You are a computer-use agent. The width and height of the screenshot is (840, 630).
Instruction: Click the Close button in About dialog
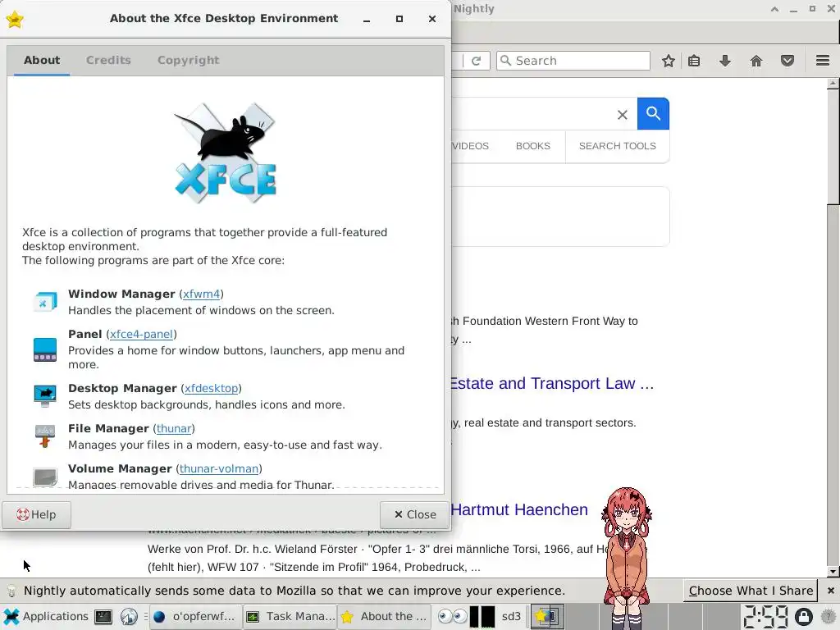[414, 515]
